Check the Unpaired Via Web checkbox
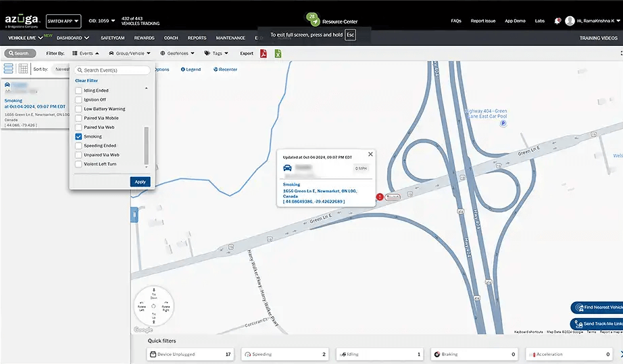The height and width of the screenshot is (364, 623). tap(78, 155)
